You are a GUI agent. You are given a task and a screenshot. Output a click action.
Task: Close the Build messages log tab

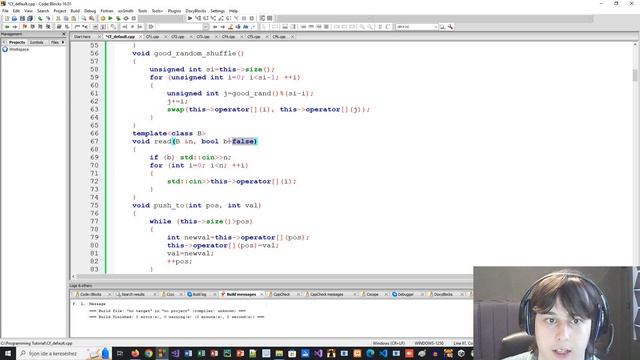click(262, 294)
